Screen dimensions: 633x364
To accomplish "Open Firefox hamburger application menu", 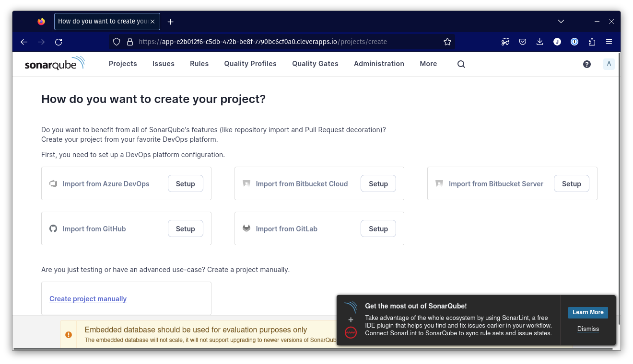I will 609,42.
